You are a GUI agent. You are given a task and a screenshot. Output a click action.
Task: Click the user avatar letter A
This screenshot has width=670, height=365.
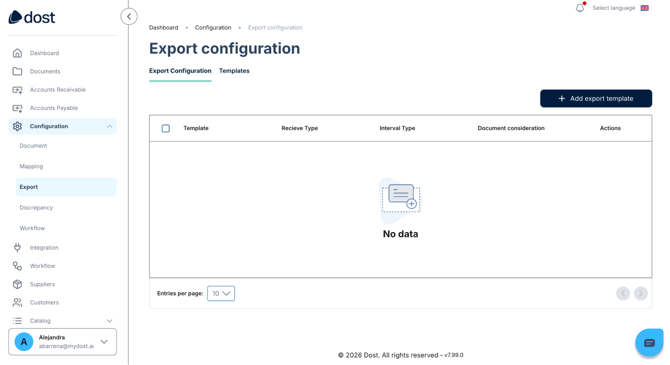pyautogui.click(x=24, y=342)
